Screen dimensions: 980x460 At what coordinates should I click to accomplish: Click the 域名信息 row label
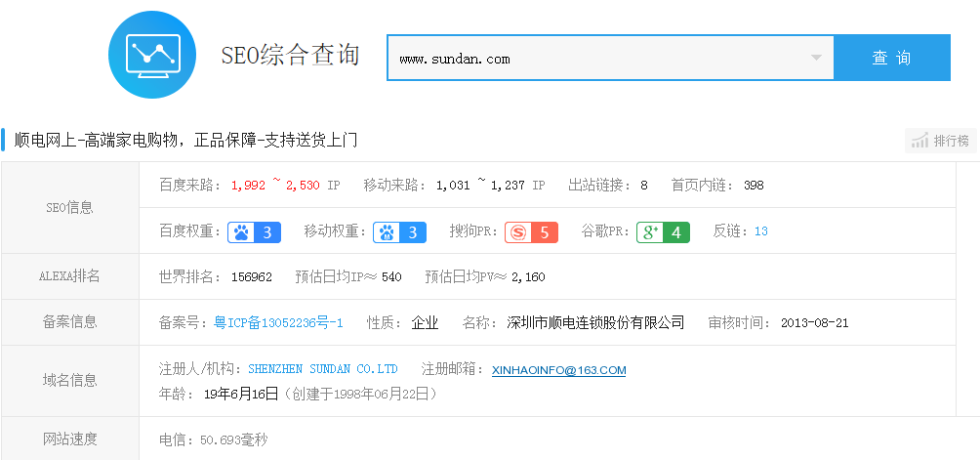69,380
